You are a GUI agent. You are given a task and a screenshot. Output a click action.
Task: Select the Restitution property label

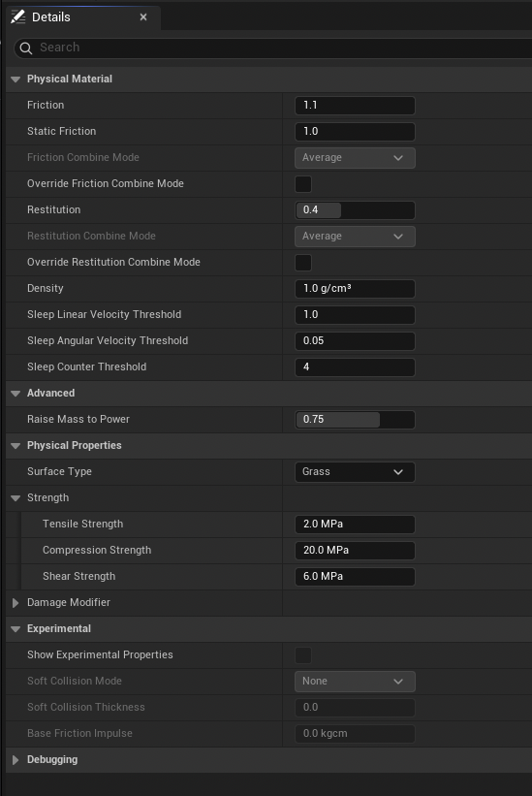[53, 209]
